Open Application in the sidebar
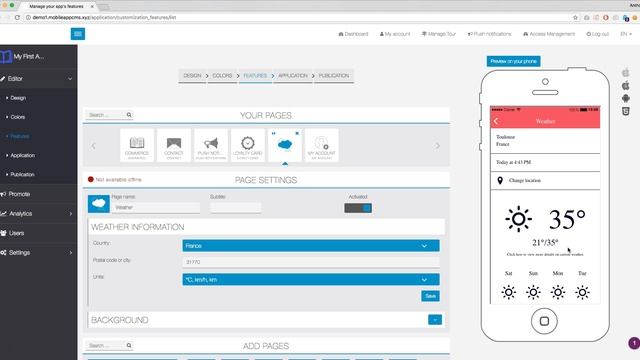This screenshot has width=640, height=360. tap(22, 156)
